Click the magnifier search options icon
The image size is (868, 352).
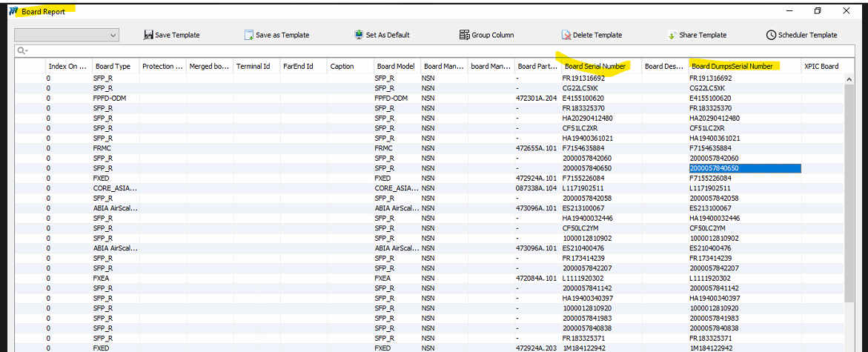point(22,50)
